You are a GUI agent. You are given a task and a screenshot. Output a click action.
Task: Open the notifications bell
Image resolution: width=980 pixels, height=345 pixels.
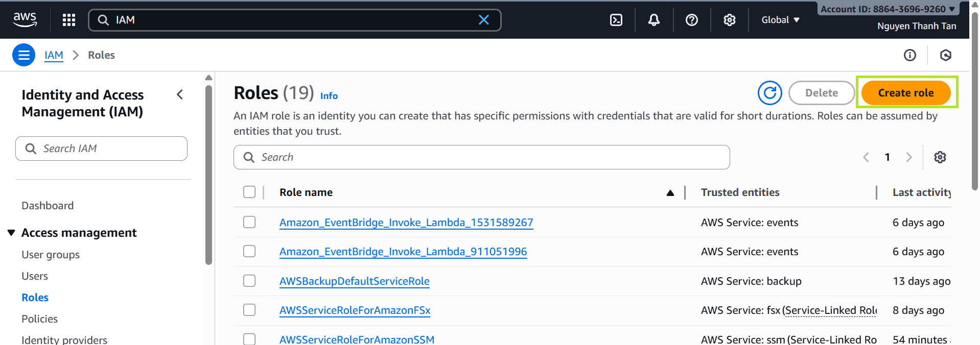click(654, 20)
